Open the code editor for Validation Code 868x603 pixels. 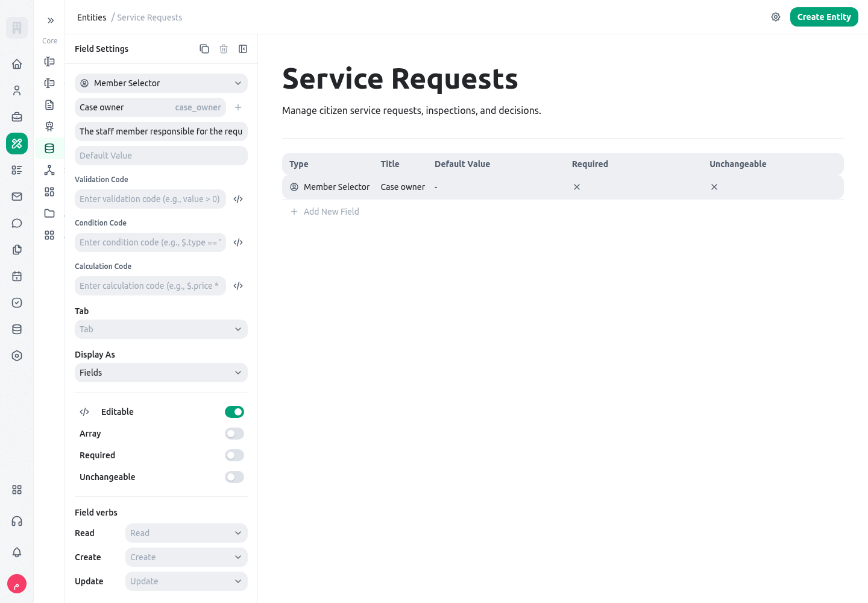click(x=238, y=199)
